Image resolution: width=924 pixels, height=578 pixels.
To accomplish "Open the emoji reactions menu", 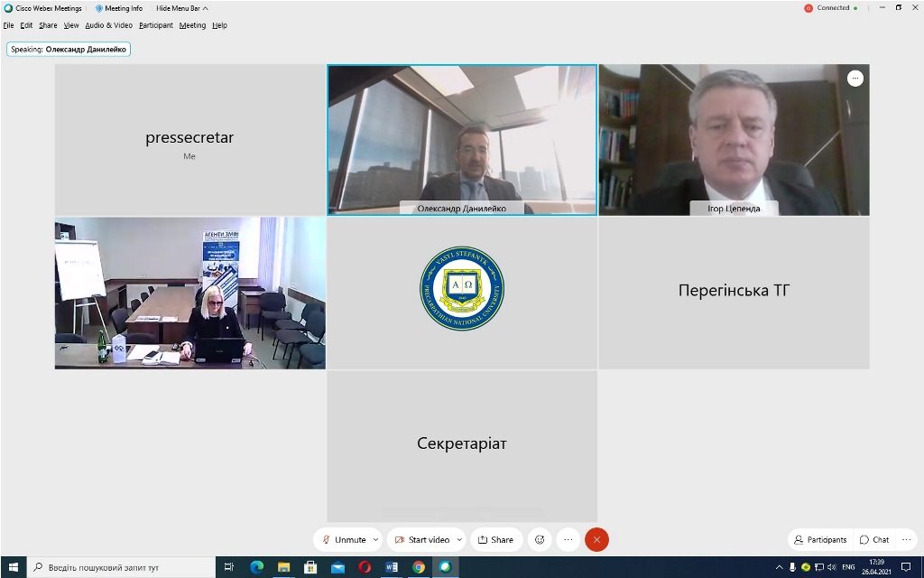I will pyautogui.click(x=540, y=539).
